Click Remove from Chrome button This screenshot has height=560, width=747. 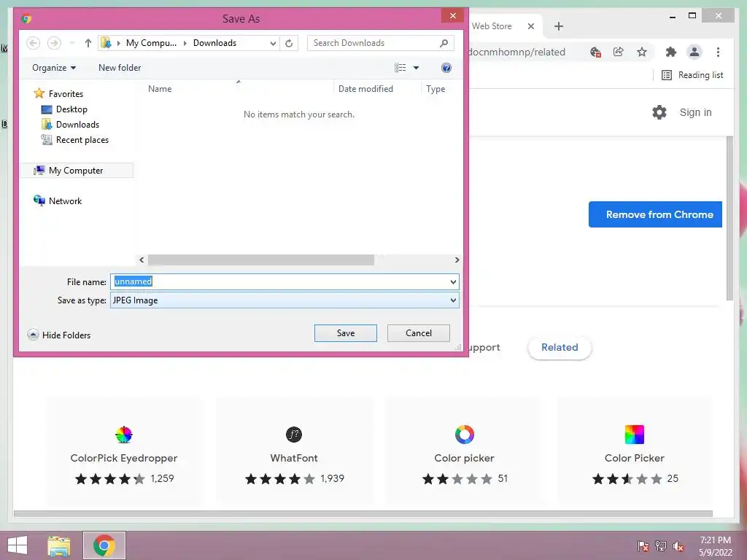[x=656, y=214]
